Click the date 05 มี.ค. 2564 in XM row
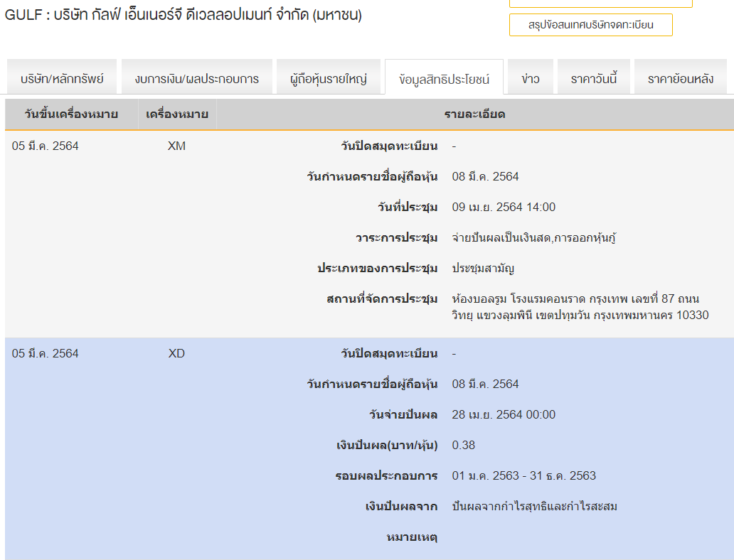The width and height of the screenshot is (734, 560). [x=45, y=146]
